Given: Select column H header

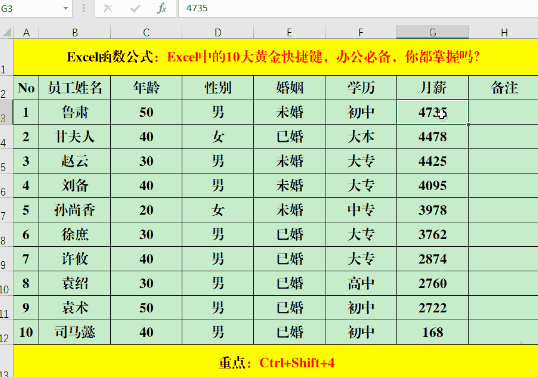Looking at the screenshot, I should (x=503, y=33).
